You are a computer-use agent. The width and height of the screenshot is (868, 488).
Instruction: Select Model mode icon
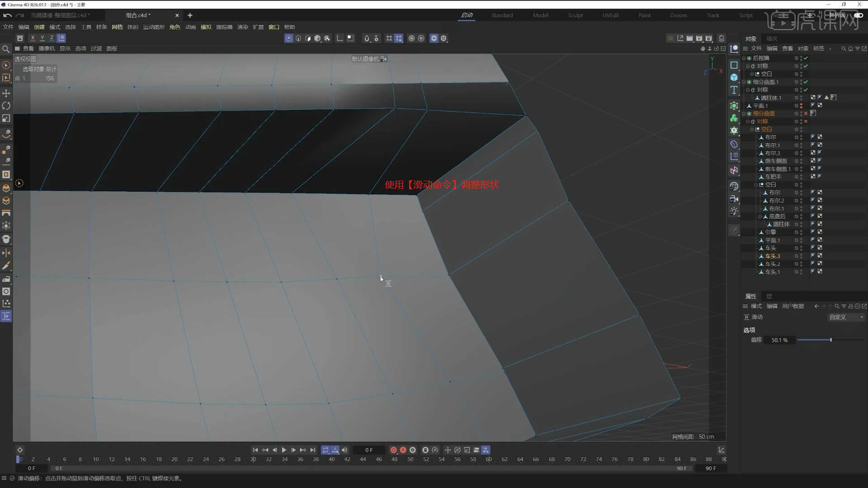tap(317, 38)
